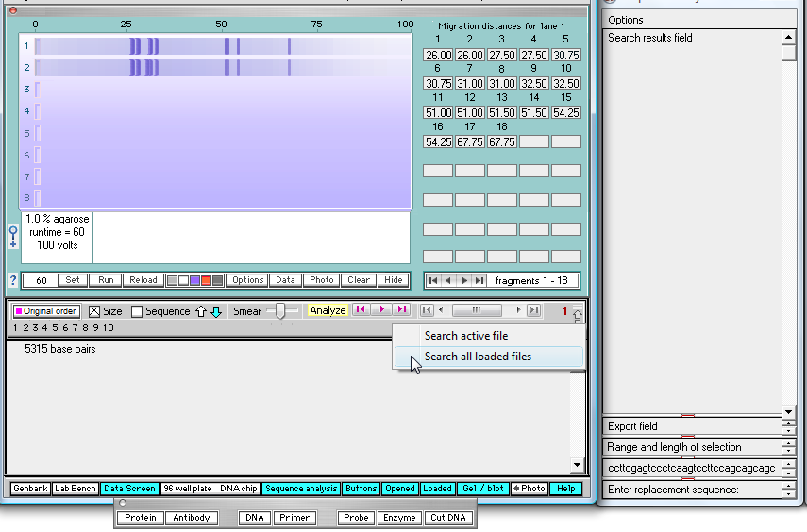This screenshot has height=532, width=807.
Task: Select Search active file menu entry
Action: coord(465,336)
